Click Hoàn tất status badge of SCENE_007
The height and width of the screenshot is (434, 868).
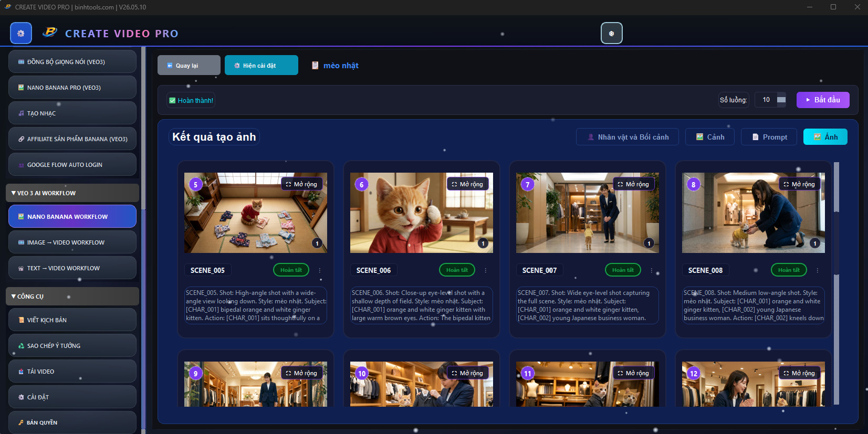[x=623, y=270]
